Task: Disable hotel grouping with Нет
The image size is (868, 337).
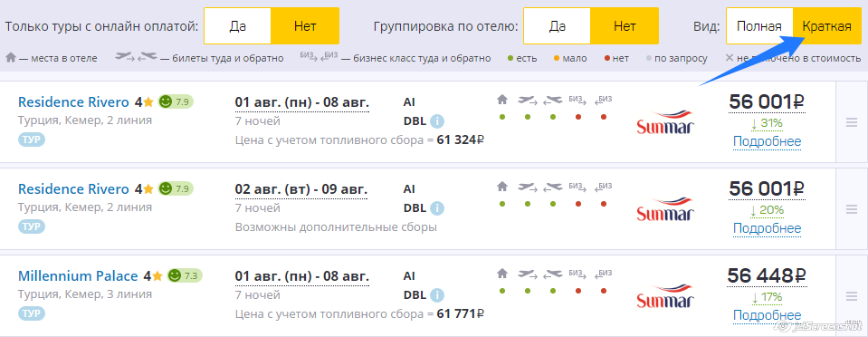Action: [625, 26]
